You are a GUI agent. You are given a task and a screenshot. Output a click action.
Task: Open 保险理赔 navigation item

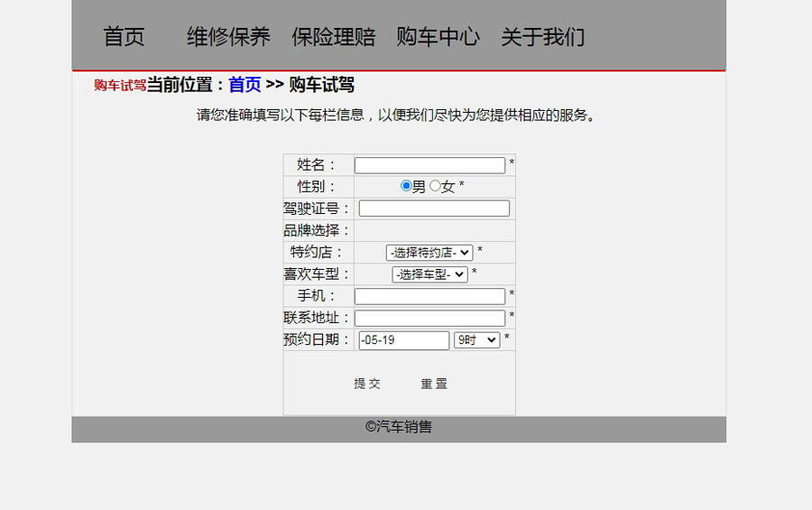333,37
